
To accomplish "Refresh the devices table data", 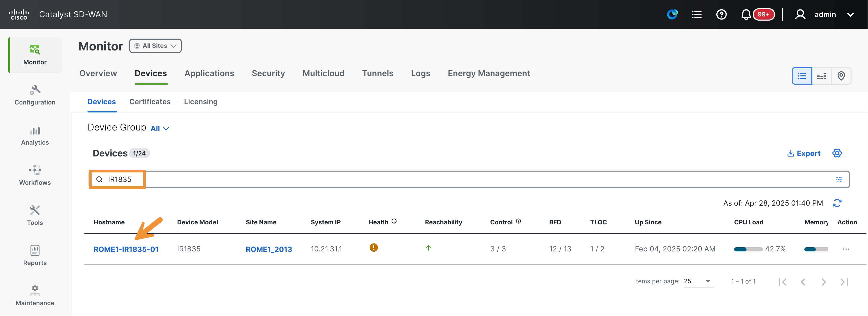I will [837, 203].
